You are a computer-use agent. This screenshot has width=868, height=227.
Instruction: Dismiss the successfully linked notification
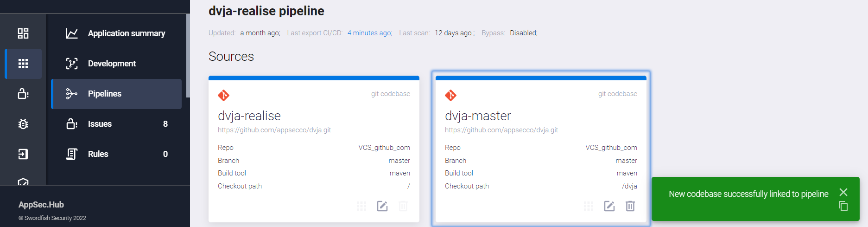(843, 192)
